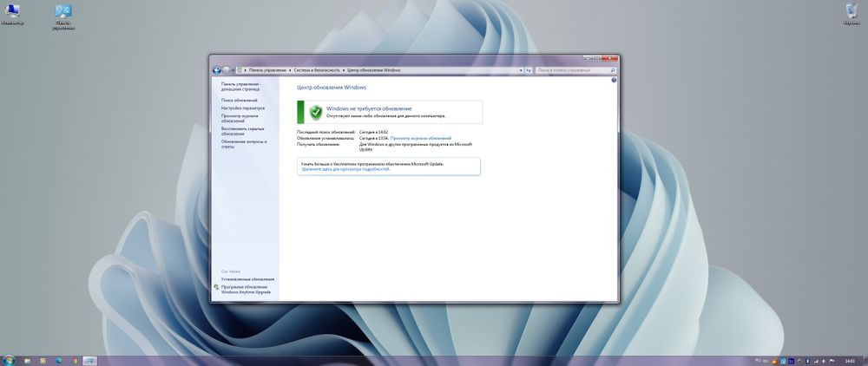
Task: Open 'Установленные обновления' link
Action: coord(247,279)
